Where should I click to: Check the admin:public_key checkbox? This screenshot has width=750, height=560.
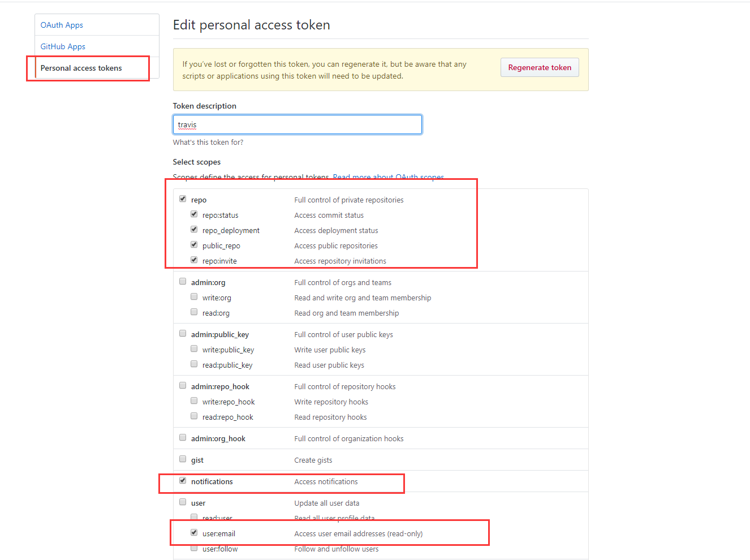click(183, 333)
